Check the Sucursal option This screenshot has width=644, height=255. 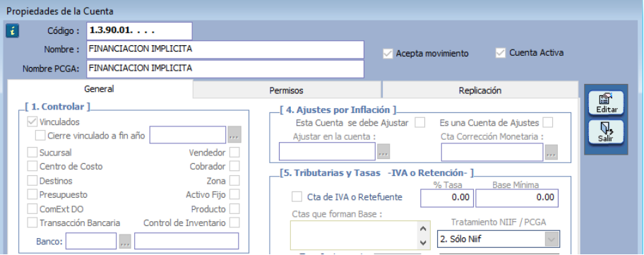click(32, 153)
